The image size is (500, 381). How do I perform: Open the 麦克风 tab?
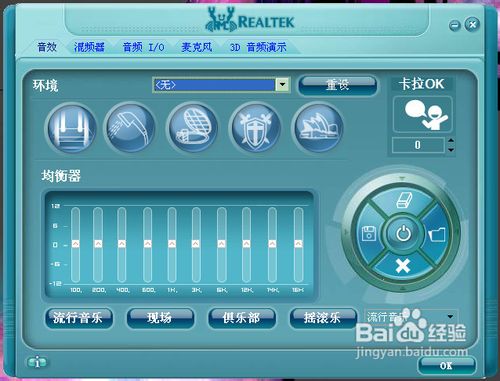197,47
